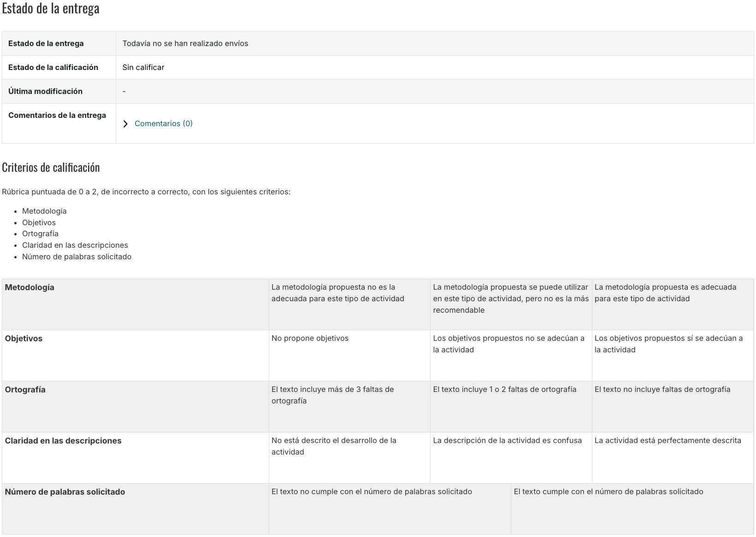Select the 'Todavía no se han realizado envíos' cell

pyautogui.click(x=185, y=43)
